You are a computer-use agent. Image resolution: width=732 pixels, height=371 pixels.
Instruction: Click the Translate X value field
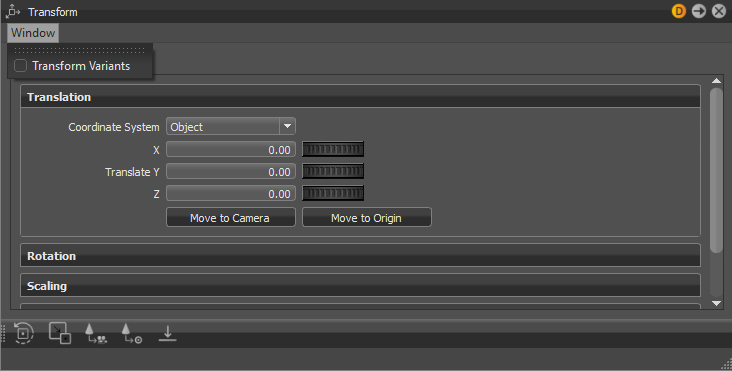[x=231, y=149]
